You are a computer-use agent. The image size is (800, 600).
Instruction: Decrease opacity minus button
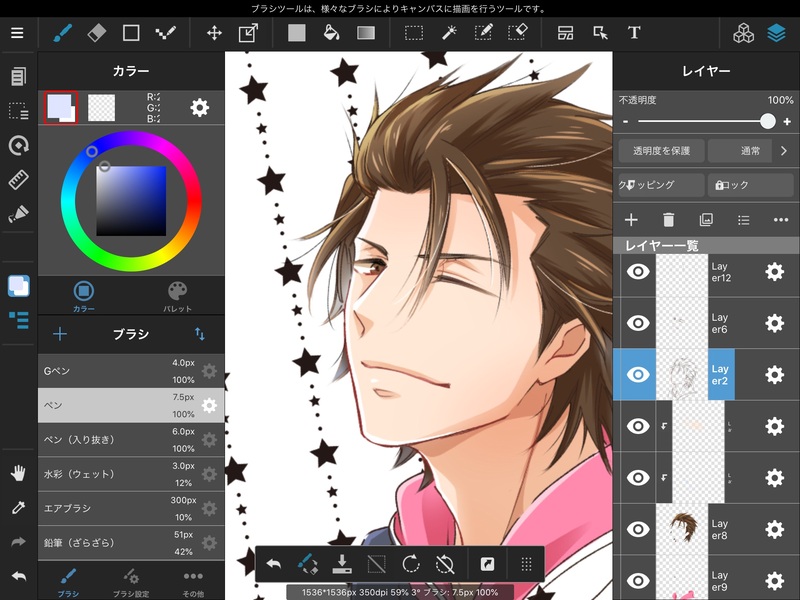click(626, 122)
